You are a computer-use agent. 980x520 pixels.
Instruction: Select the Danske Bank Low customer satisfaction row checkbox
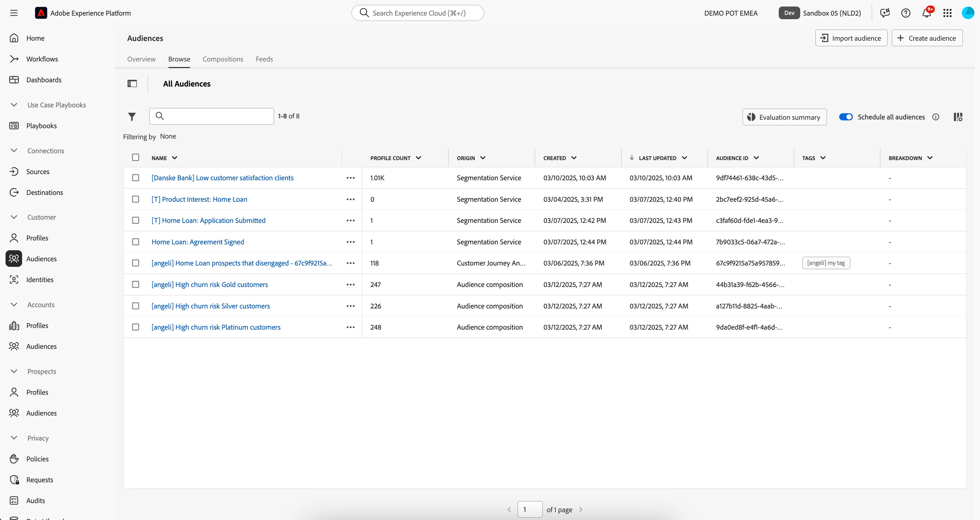click(136, 178)
